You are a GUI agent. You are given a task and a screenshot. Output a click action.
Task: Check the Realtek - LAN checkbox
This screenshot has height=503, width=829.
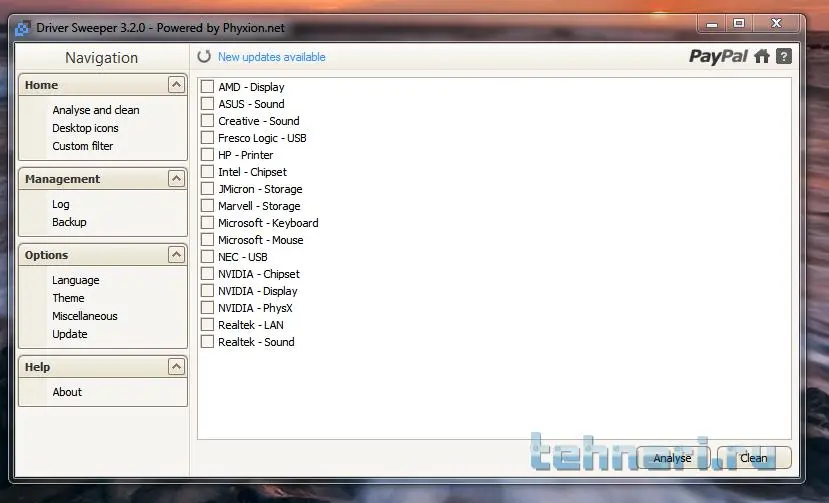[207, 324]
